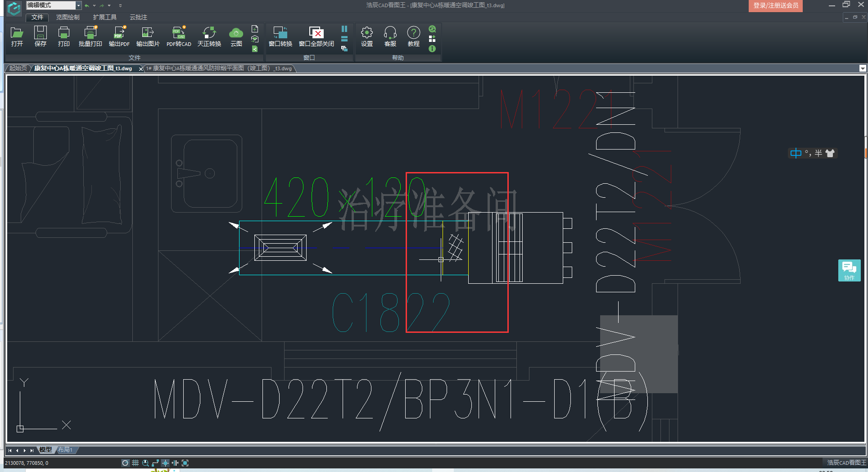This screenshot has height=472, width=868.
Task: Click the 中 input method indicator
Action: click(x=796, y=153)
